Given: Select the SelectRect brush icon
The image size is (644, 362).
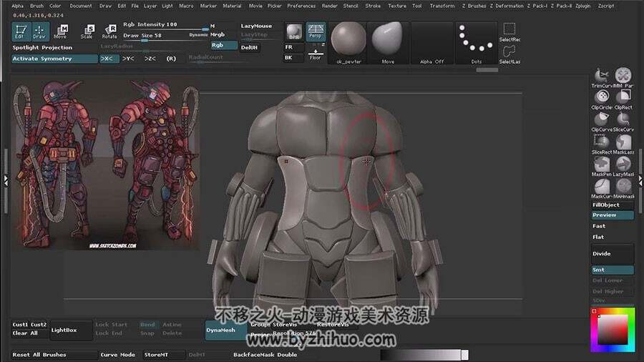Looking at the screenshot, I should [509, 32].
